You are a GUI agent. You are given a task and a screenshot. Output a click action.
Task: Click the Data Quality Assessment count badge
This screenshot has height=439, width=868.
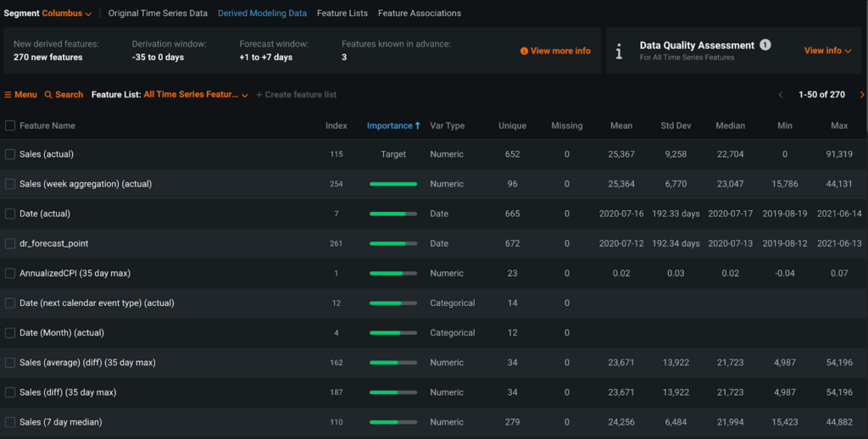click(x=765, y=45)
